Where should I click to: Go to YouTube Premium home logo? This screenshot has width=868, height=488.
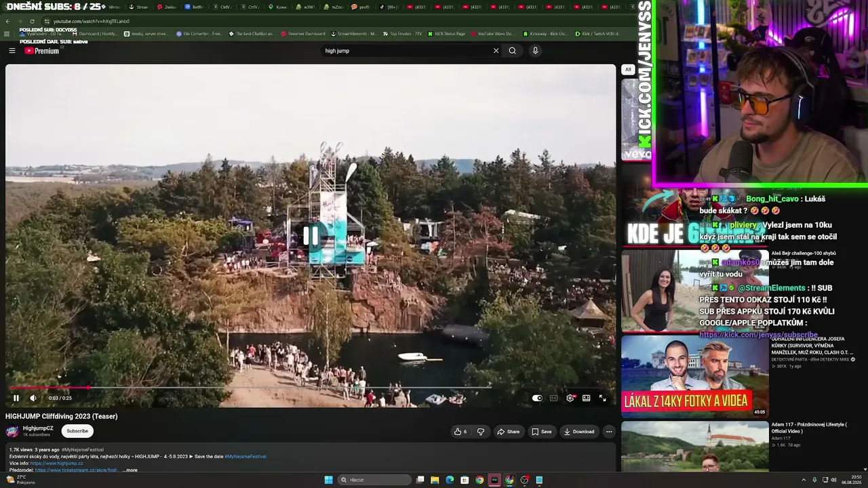pos(42,51)
